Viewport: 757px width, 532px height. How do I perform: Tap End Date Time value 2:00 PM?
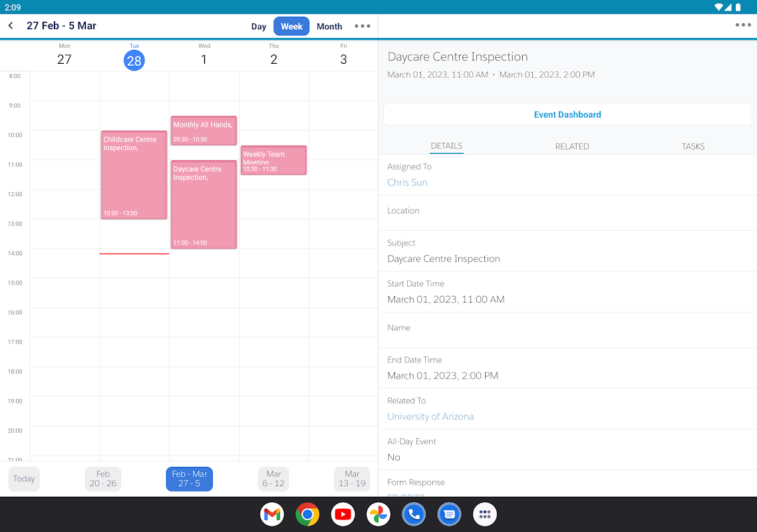coord(443,376)
